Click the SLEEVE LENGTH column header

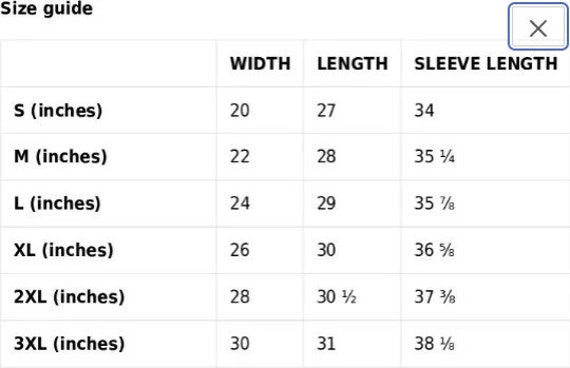click(486, 64)
